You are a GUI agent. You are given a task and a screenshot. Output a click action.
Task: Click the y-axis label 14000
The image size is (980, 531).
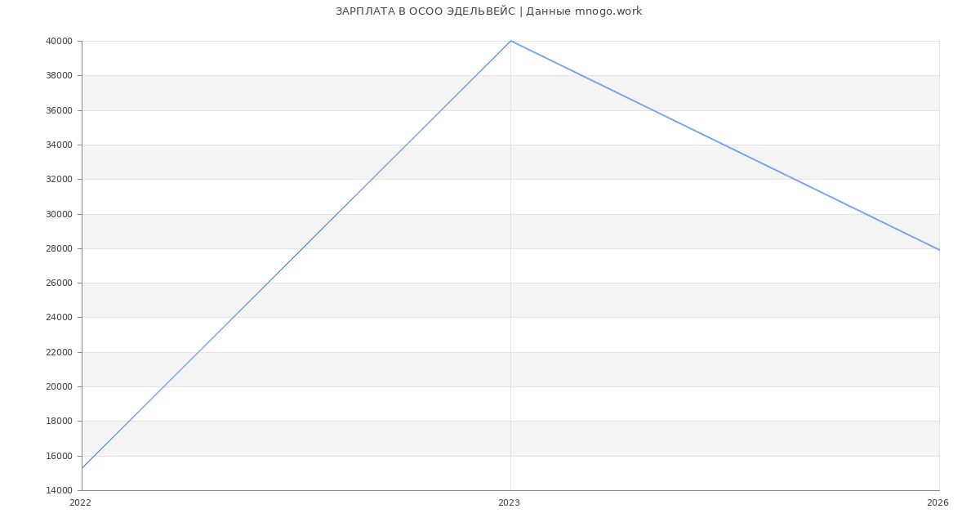60,490
